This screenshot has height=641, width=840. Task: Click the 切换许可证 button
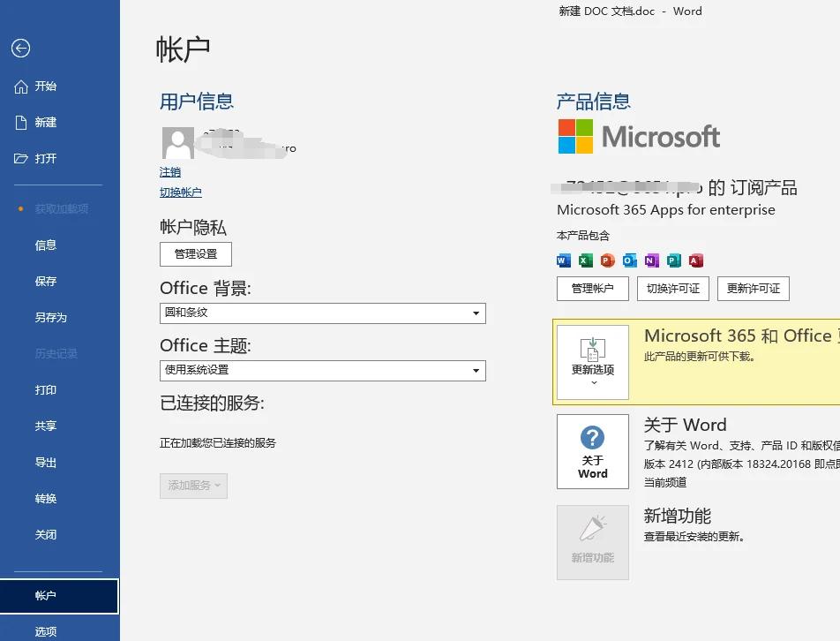point(673,289)
